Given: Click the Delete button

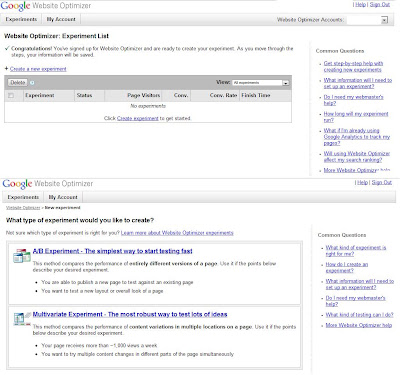Looking at the screenshot, I should point(18,82).
